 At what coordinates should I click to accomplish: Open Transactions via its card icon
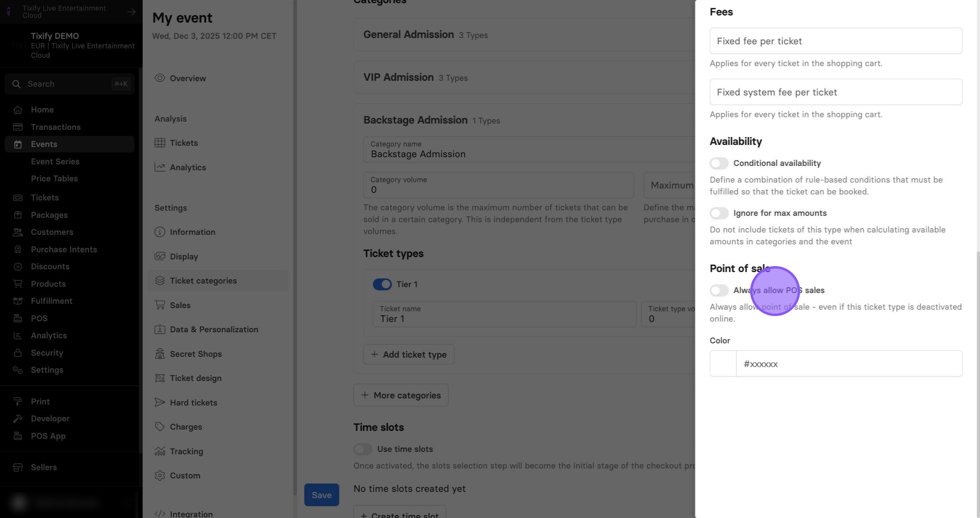point(17,127)
